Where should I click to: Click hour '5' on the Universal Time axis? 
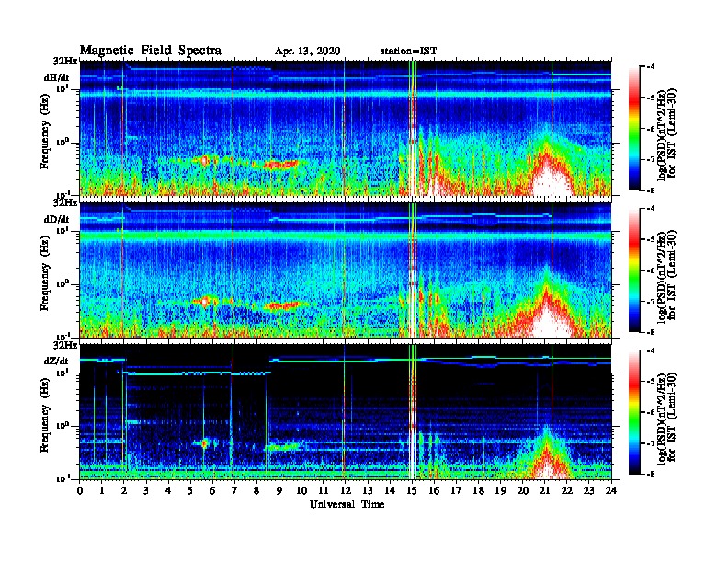[x=190, y=490]
